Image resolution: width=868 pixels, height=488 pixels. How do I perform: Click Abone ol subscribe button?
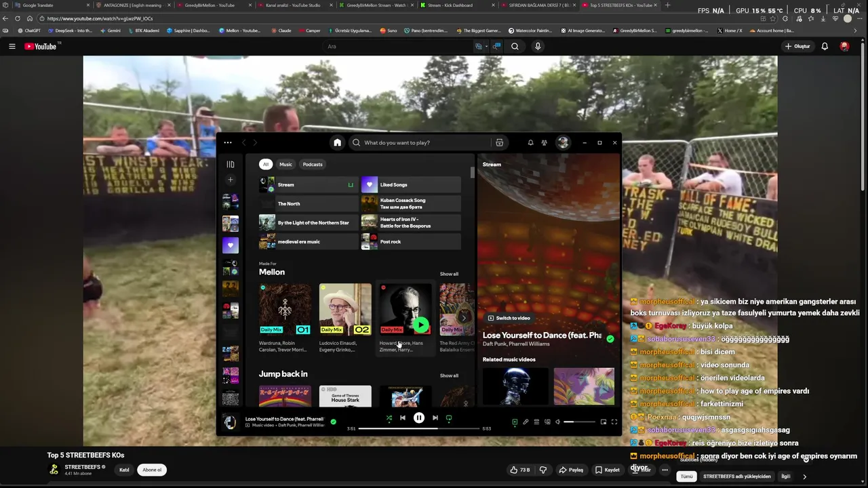(x=152, y=470)
